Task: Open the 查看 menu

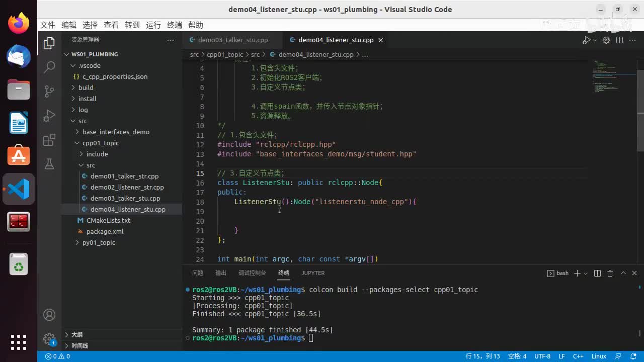Action: point(111,25)
